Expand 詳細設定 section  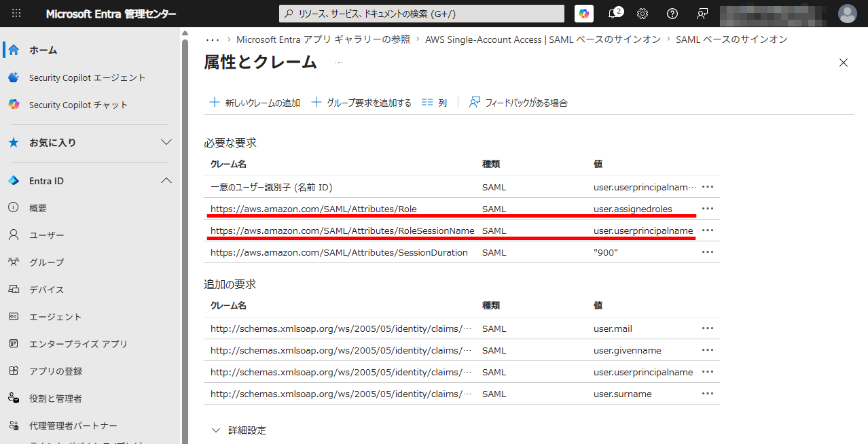point(239,430)
